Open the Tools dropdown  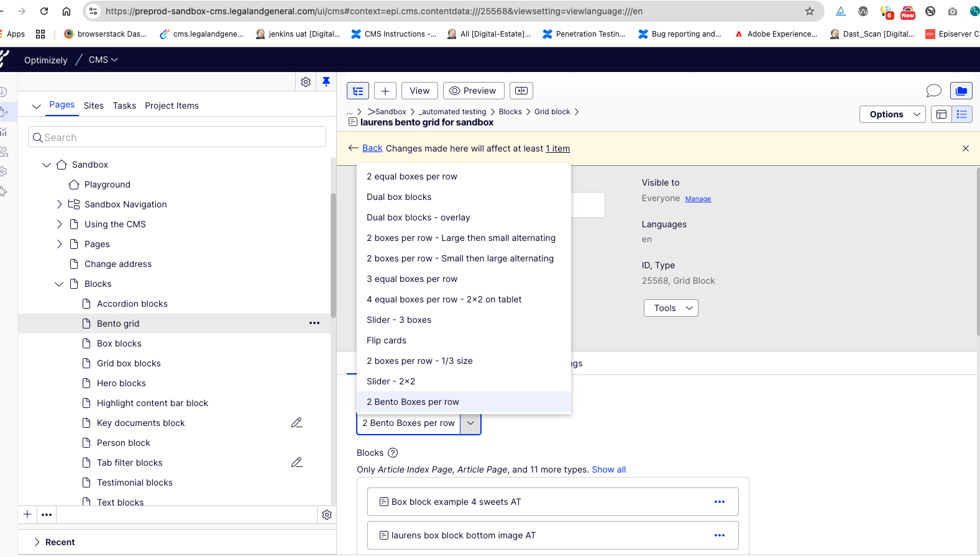click(671, 308)
